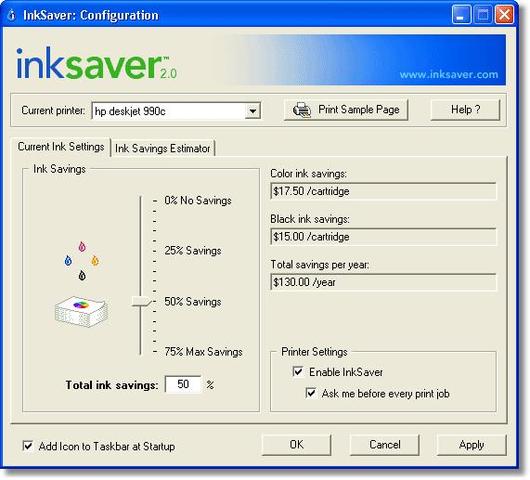Click the black ink drop icon
The image size is (530, 480).
click(82, 275)
